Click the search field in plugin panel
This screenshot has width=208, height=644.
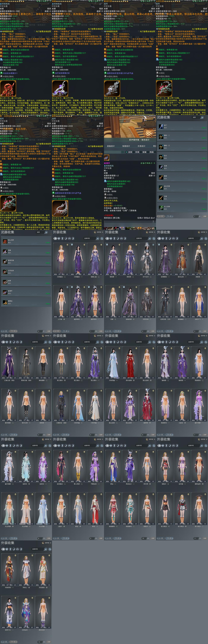(x=114, y=152)
